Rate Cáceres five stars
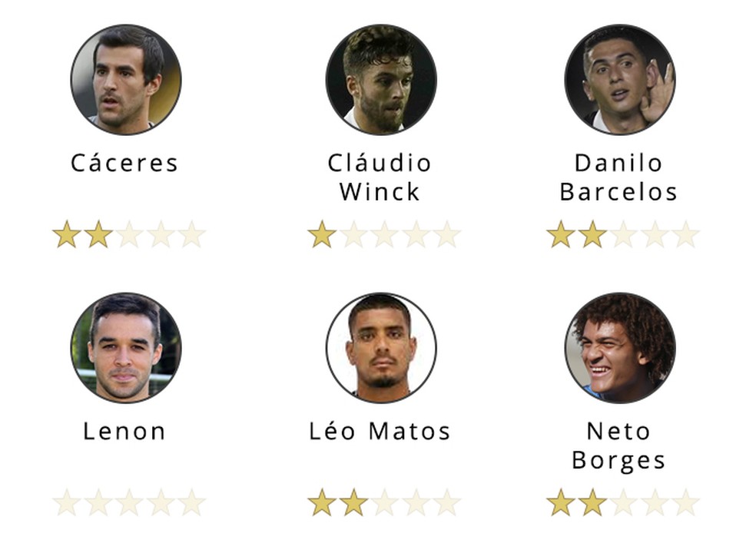This screenshot has height=543, width=756. click(x=191, y=234)
